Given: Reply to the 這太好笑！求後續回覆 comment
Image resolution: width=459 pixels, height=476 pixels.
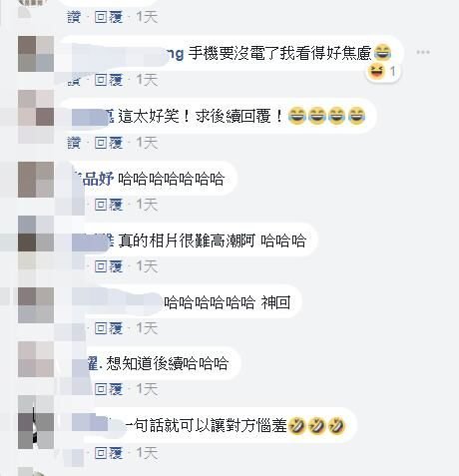Looking at the screenshot, I should 109,143.
